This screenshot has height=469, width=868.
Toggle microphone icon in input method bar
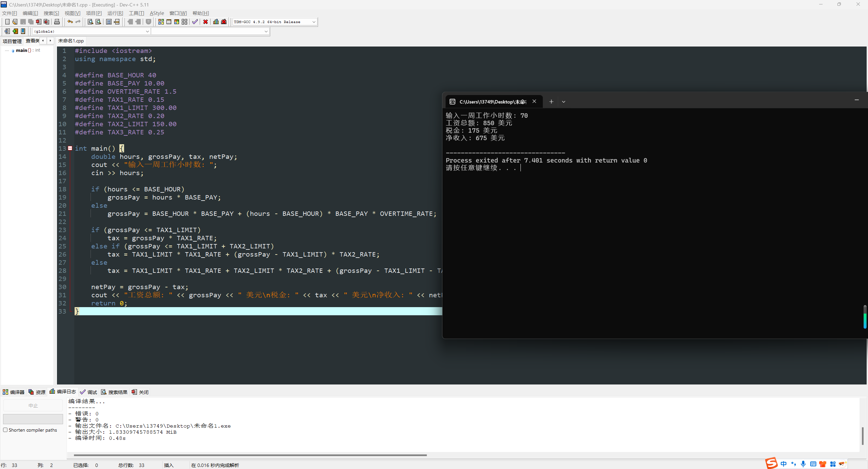coord(803,464)
